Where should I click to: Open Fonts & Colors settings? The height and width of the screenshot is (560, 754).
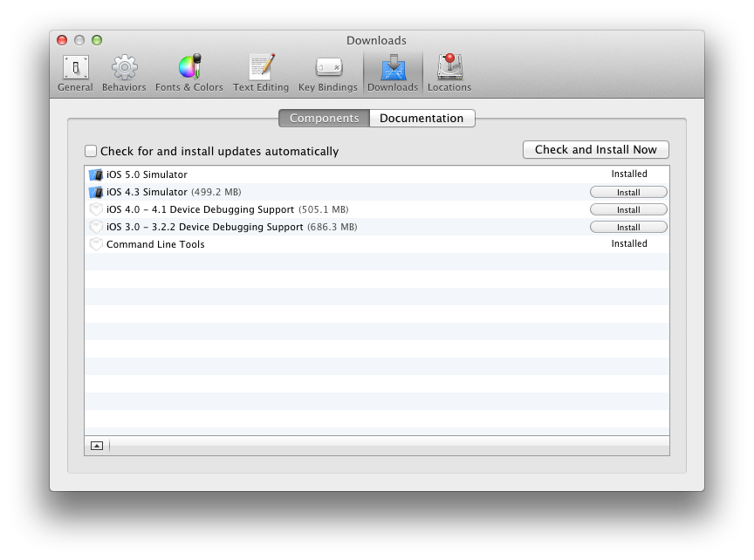(x=188, y=70)
